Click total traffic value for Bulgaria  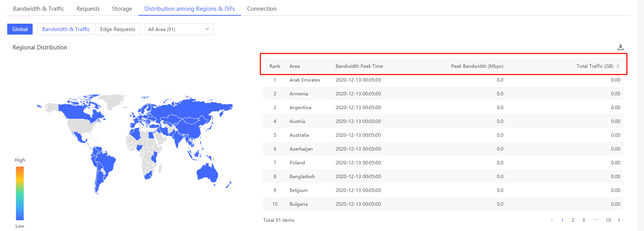[616, 204]
